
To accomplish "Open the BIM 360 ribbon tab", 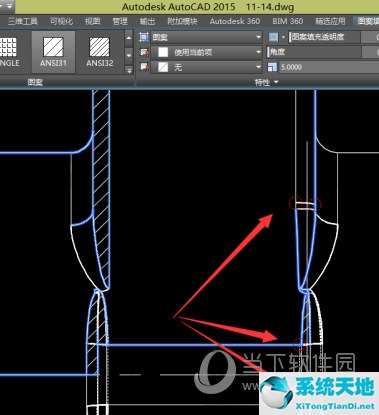I will coord(288,21).
